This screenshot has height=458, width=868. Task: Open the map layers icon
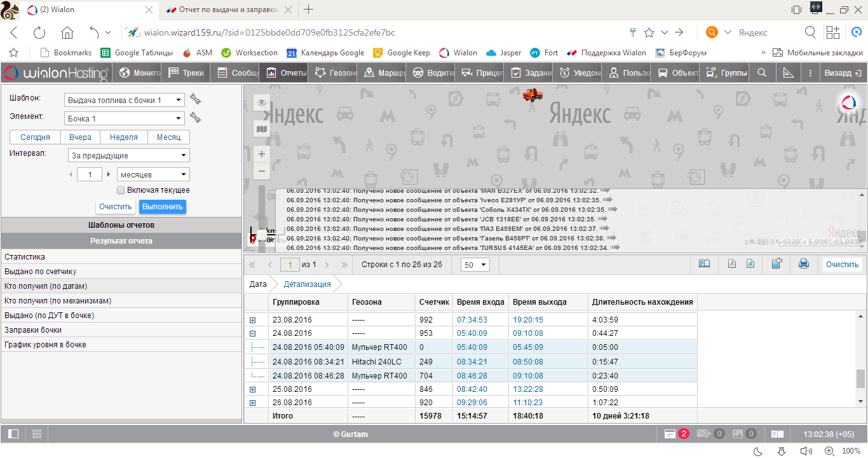[x=261, y=130]
